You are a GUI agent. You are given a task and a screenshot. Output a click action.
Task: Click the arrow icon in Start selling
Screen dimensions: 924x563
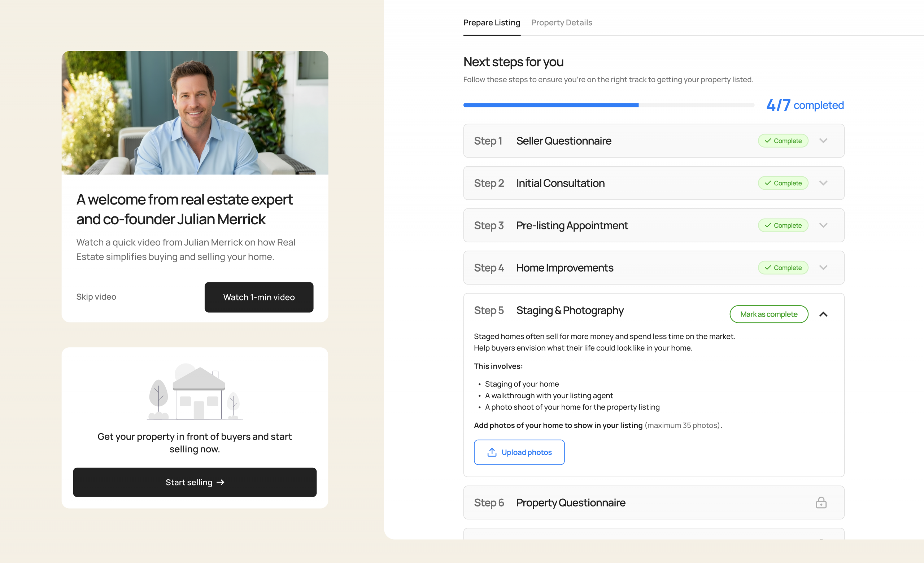point(221,482)
